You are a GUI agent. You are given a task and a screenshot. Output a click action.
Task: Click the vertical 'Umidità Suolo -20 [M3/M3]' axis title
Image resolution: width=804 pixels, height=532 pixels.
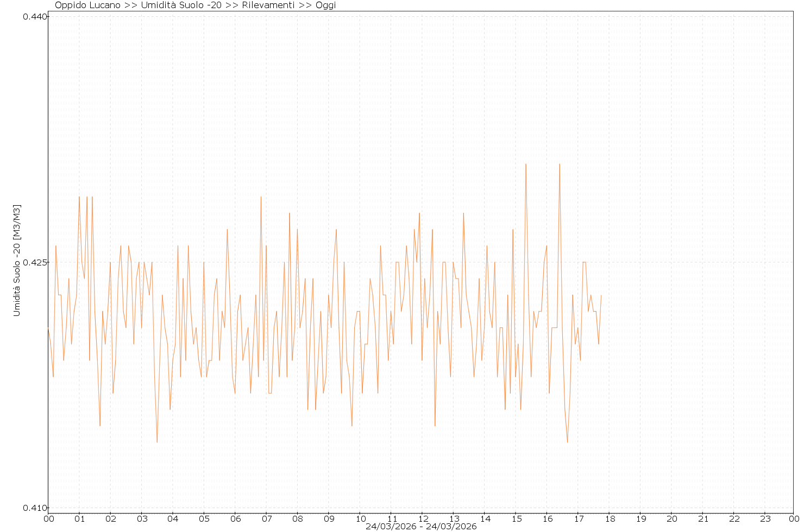(x=17, y=261)
